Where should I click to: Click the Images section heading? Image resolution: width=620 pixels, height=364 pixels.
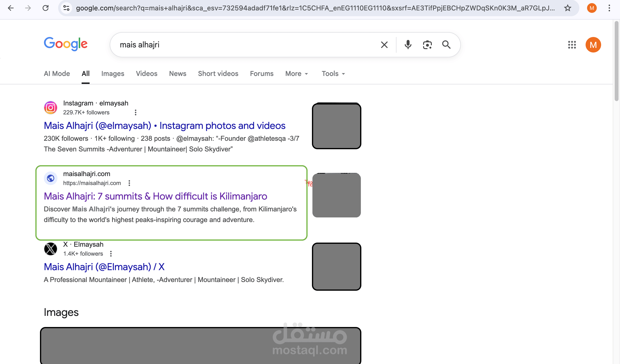pos(61,312)
